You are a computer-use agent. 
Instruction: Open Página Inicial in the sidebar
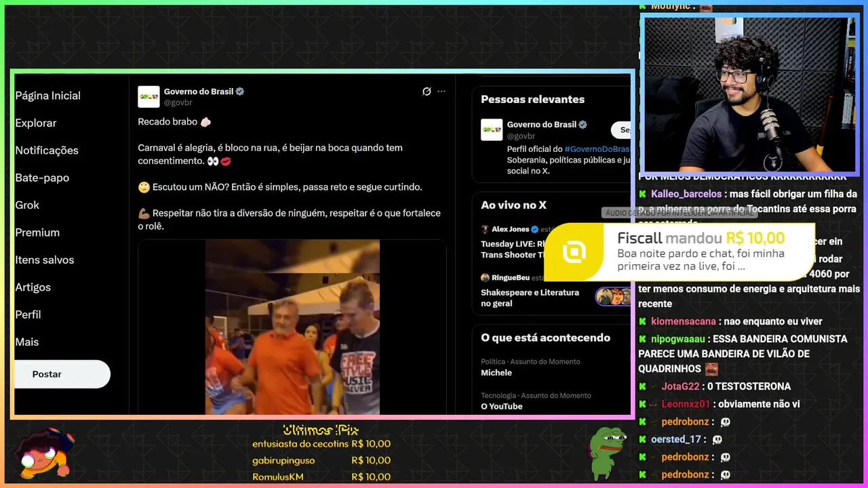point(47,96)
